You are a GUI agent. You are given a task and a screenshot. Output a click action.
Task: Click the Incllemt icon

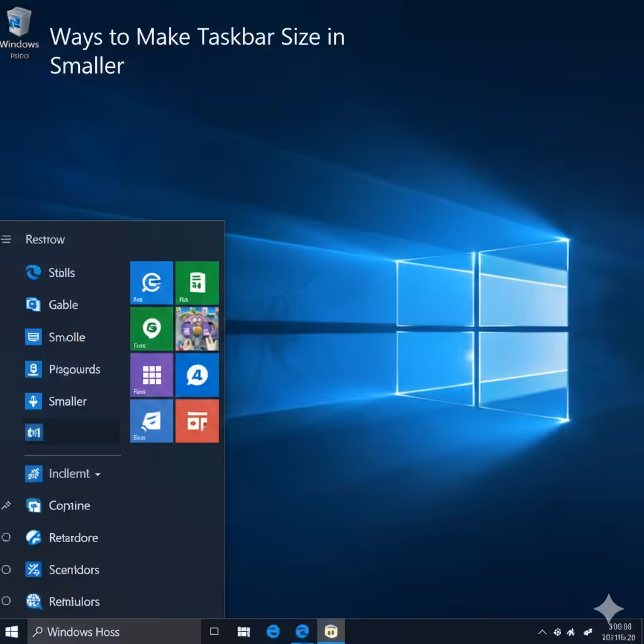pyautogui.click(x=34, y=474)
